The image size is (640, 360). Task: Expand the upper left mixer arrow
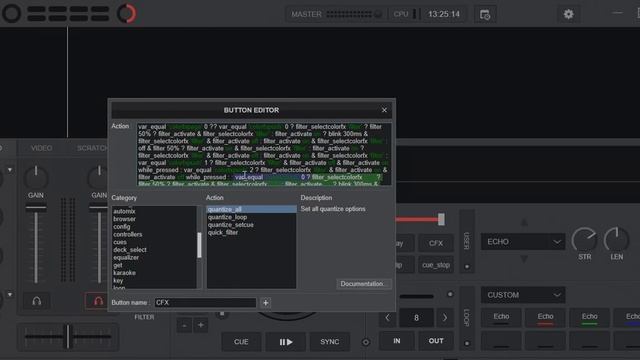[x=10, y=169]
